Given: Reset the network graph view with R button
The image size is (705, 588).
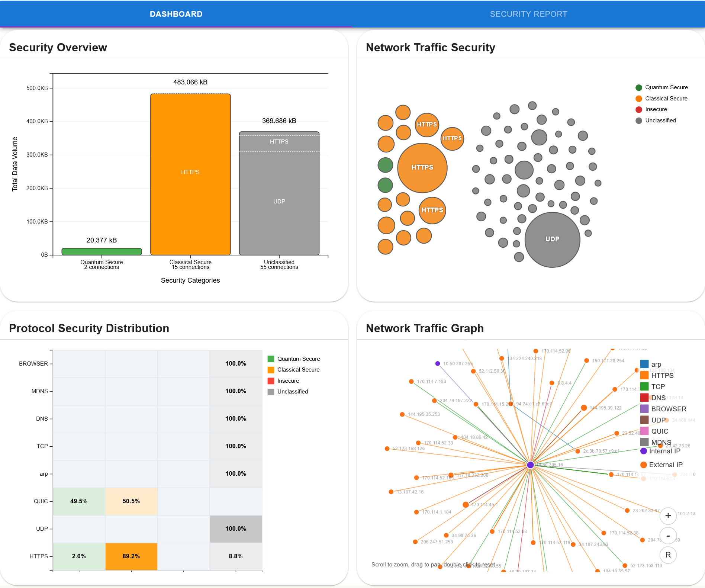Looking at the screenshot, I should 668,555.
